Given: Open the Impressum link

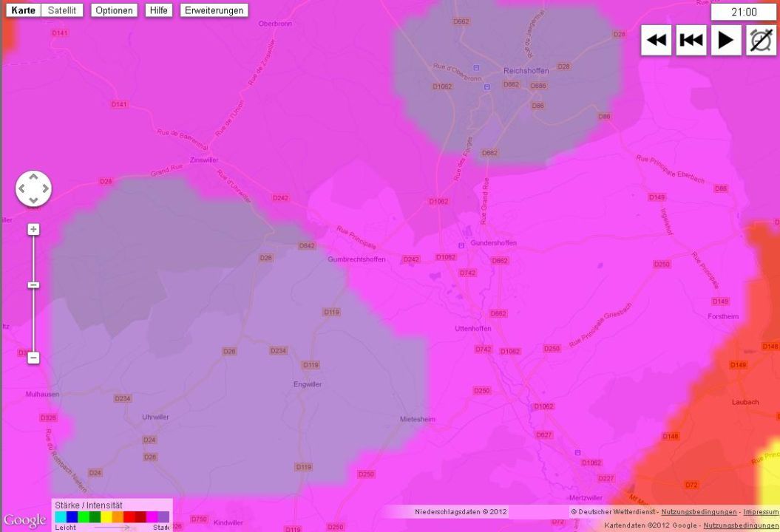Looking at the screenshot, I should coord(761,511).
